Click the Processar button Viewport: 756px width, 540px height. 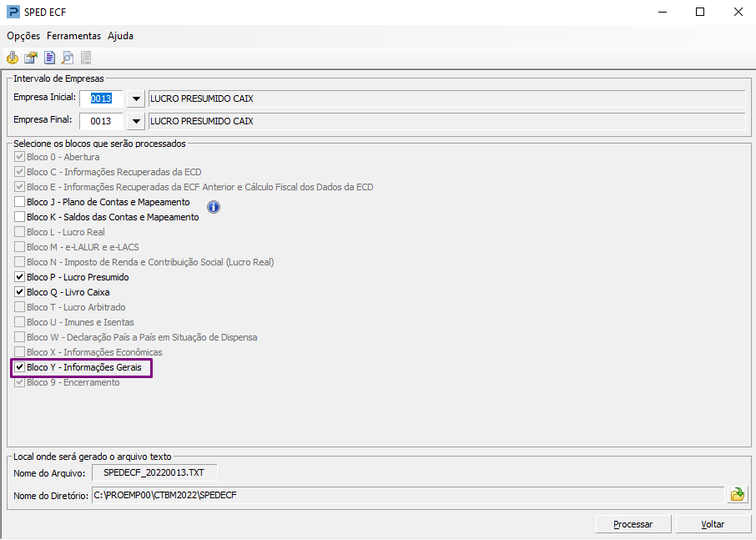pos(633,524)
